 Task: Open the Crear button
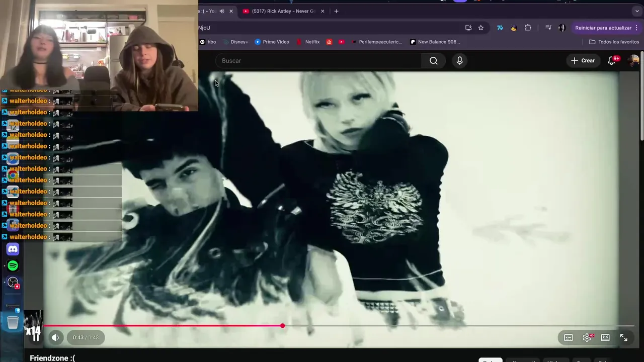click(583, 61)
